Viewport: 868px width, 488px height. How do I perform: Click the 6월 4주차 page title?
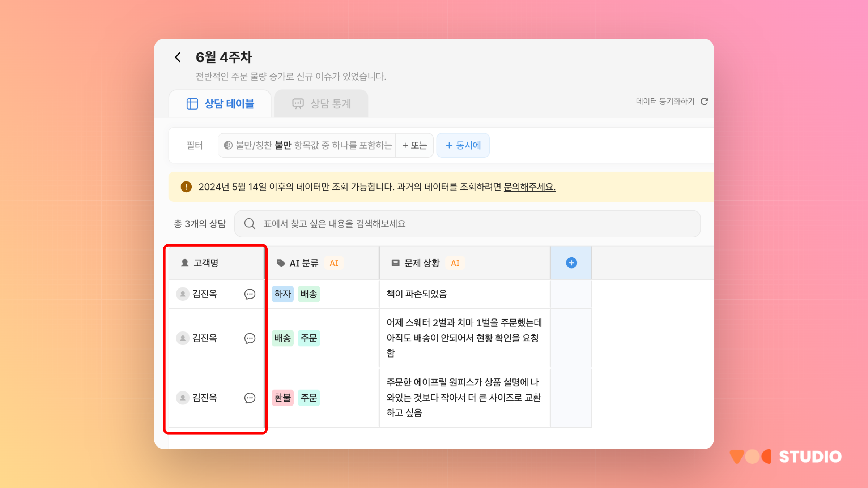click(x=224, y=57)
